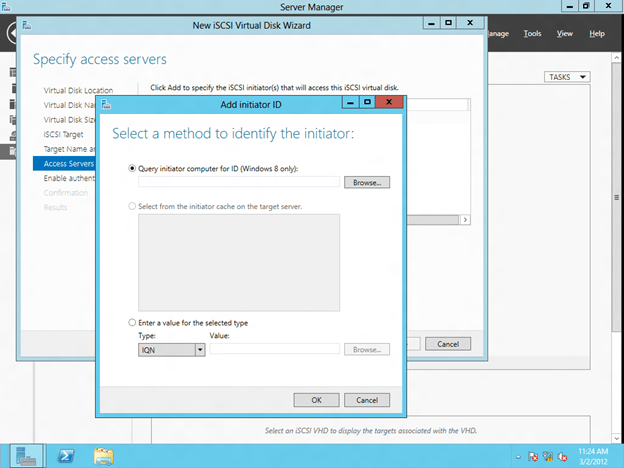Click OK in Add initiator ID dialog
624x468 pixels.
pyautogui.click(x=316, y=399)
